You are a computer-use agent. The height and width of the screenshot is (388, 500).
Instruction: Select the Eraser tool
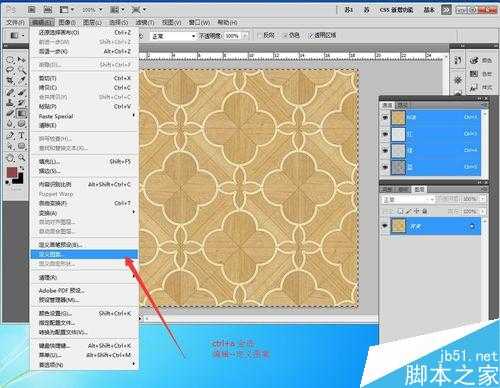point(10,113)
